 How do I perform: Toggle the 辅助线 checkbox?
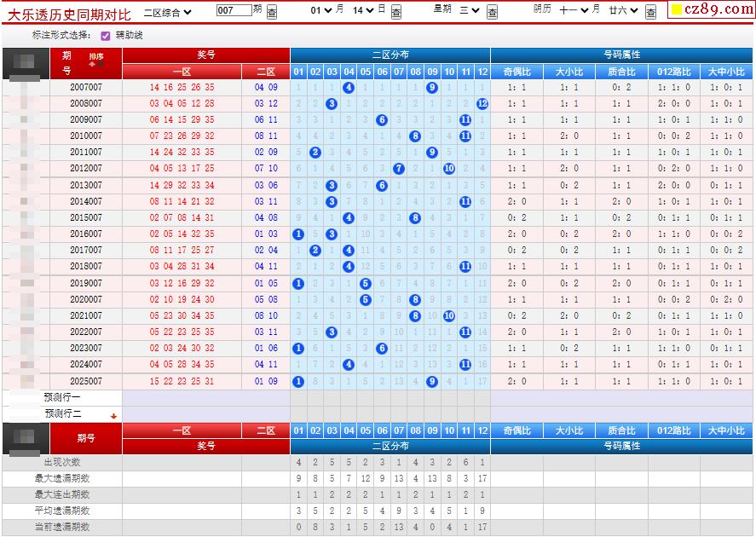[106, 36]
